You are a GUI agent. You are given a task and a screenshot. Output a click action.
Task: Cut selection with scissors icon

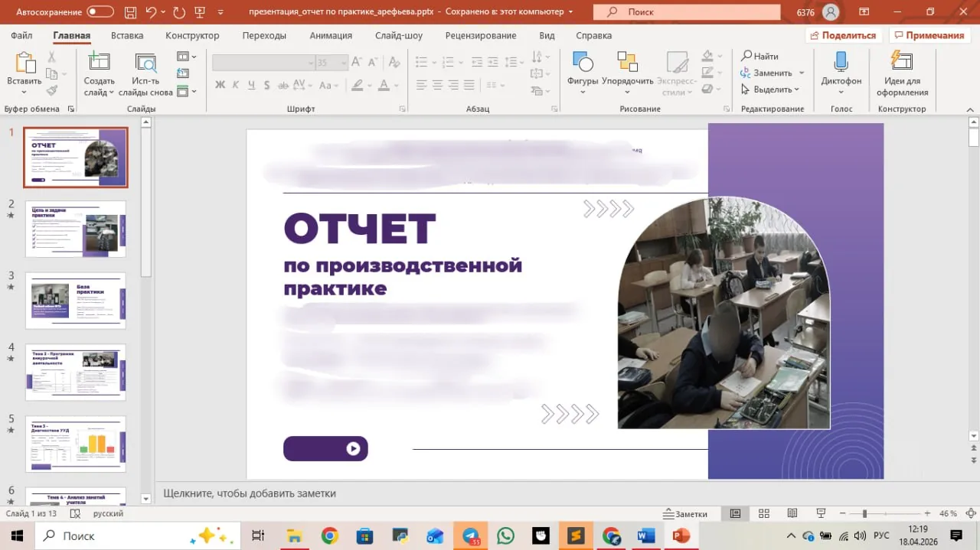pyautogui.click(x=52, y=57)
